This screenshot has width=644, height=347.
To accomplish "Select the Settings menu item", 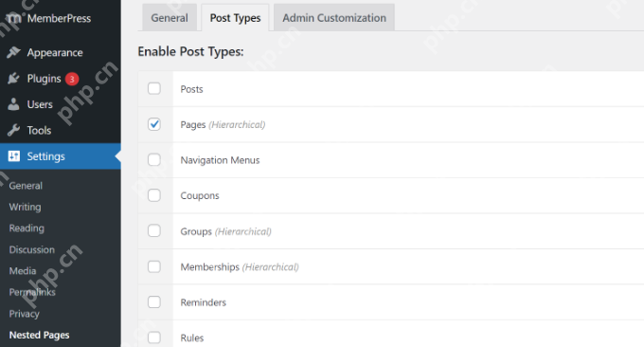I will coord(61,156).
